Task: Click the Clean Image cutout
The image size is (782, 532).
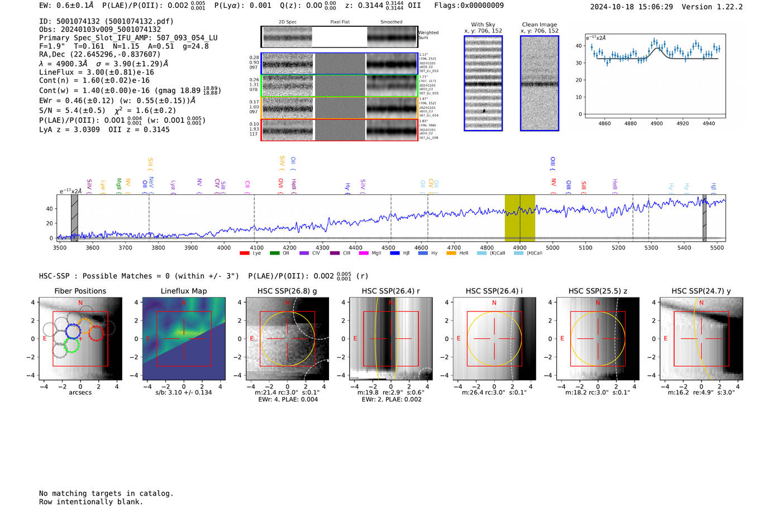Action: click(x=540, y=83)
